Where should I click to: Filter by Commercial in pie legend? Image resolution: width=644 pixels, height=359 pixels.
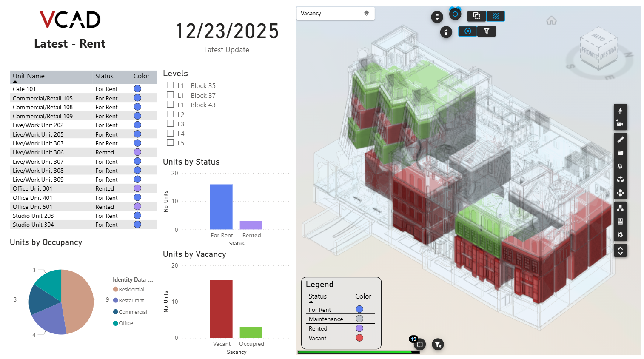tap(130, 312)
